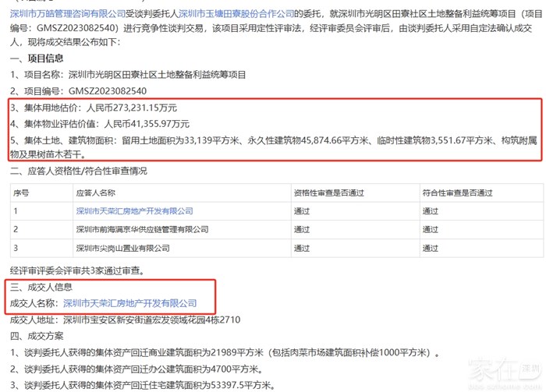
Task: Click the 二、应答人资格性/符合性审查情况 heading
Action: click(x=78, y=171)
